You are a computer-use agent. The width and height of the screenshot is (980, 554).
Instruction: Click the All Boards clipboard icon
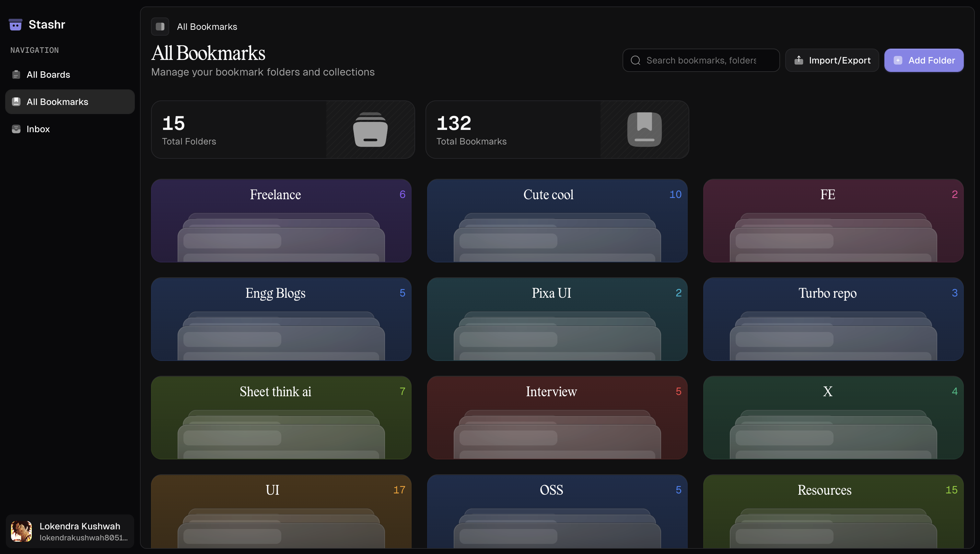pyautogui.click(x=16, y=75)
